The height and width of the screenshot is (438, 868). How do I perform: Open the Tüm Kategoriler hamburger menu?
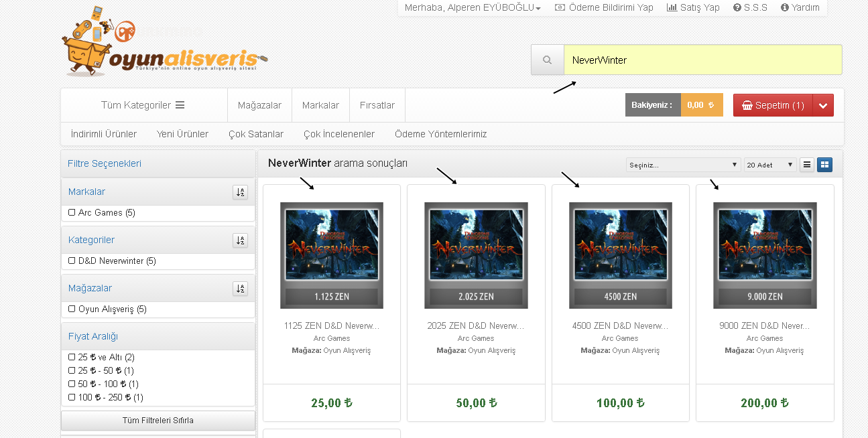(143, 105)
